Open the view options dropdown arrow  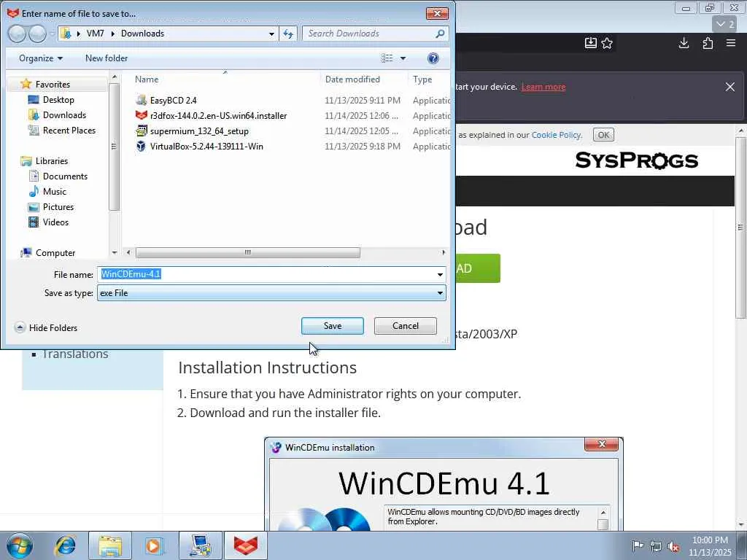(x=403, y=58)
